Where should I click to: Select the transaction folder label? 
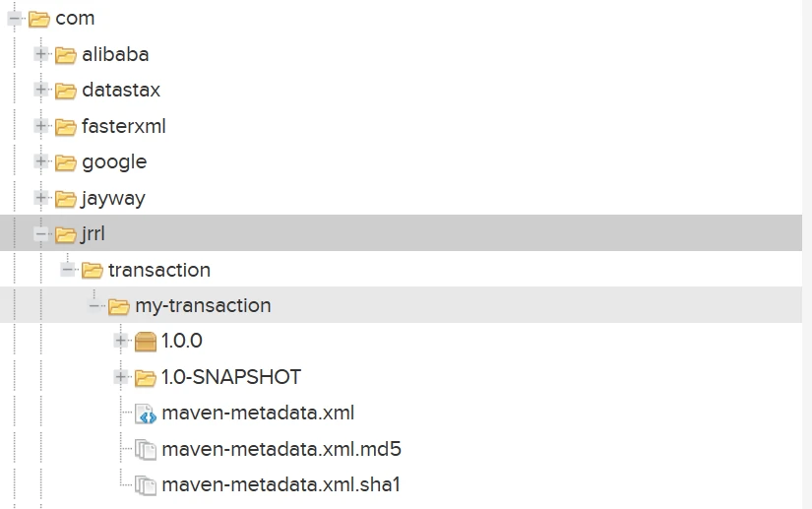pos(158,270)
